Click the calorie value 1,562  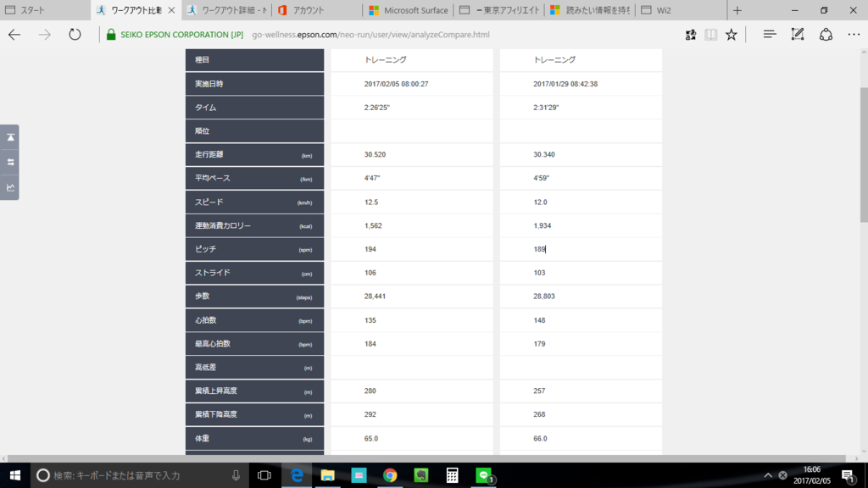point(373,225)
